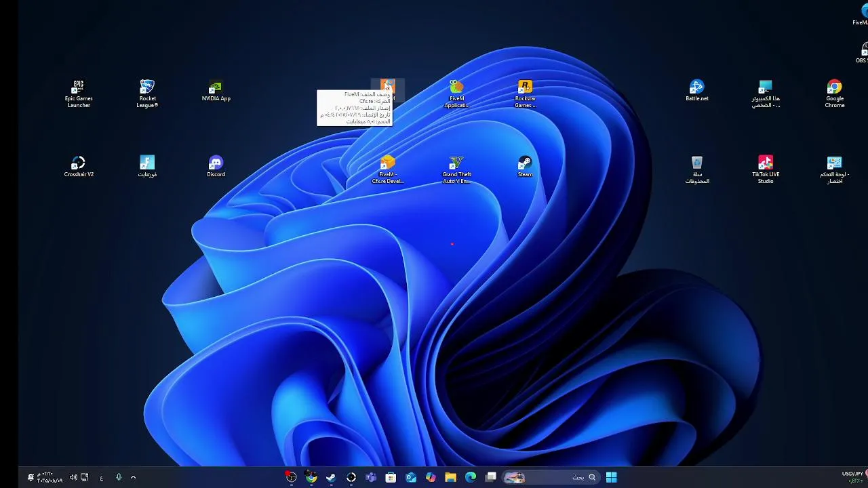Launch the Steam desktop shortcut
The height and width of the screenshot is (488, 868).
[525, 167]
